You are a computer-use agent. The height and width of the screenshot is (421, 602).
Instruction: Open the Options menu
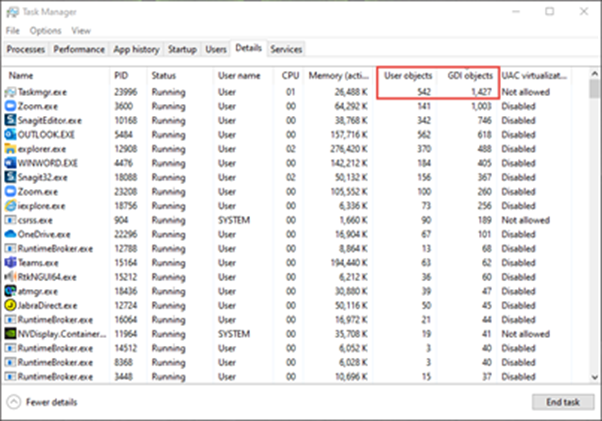point(45,31)
